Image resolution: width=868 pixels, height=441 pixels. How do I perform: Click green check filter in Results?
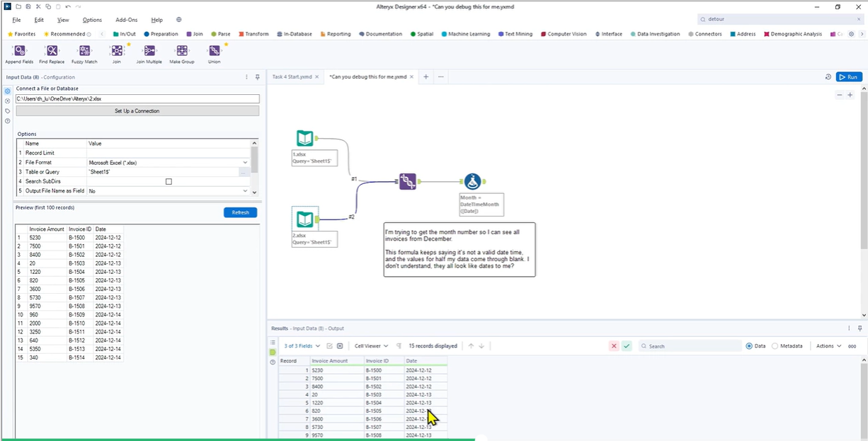click(627, 346)
